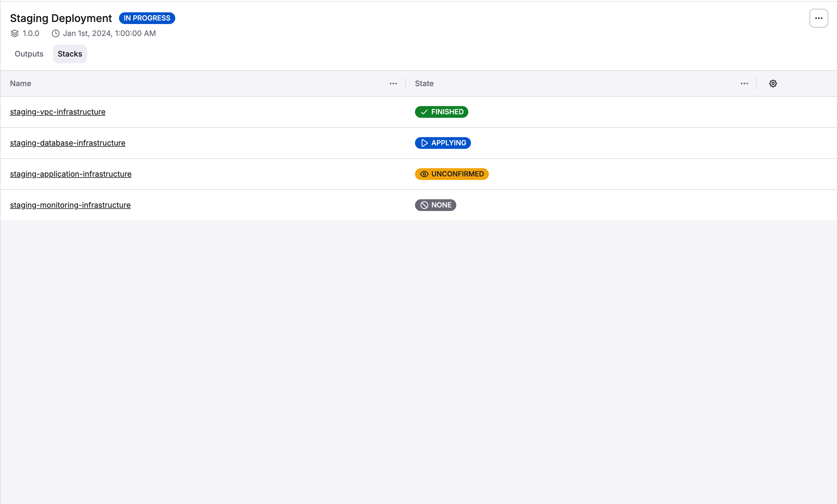The width and height of the screenshot is (837, 504).
Task: Click the Name column header
Action: tap(21, 84)
